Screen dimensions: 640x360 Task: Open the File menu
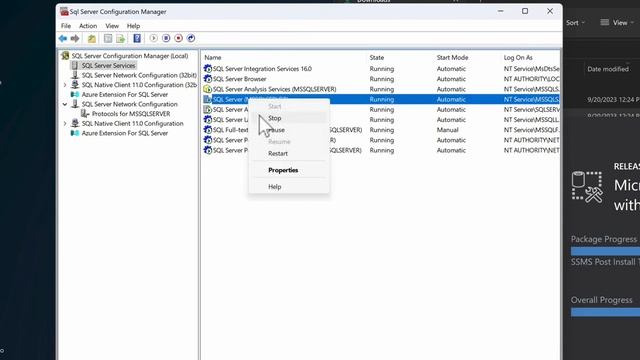coord(66,26)
